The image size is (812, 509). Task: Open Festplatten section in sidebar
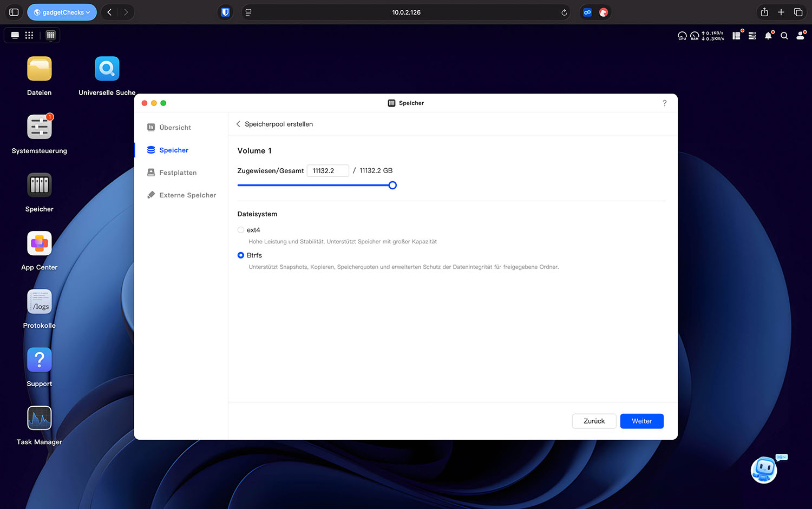tap(178, 173)
